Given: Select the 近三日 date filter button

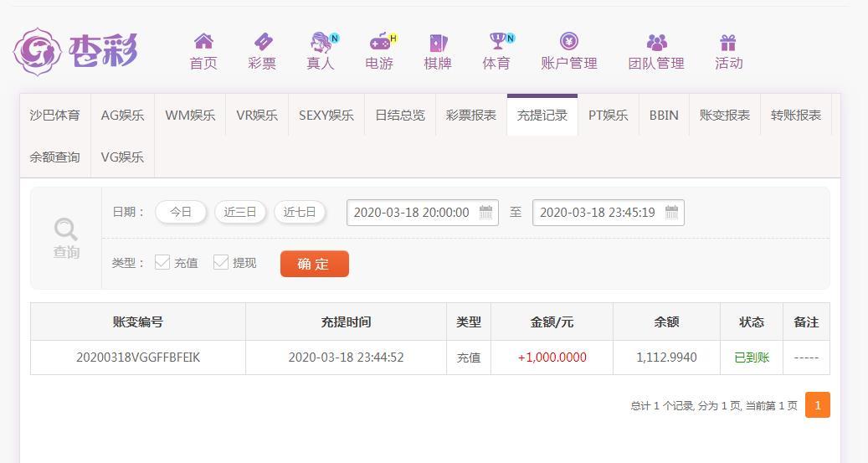Looking at the screenshot, I should click(240, 212).
